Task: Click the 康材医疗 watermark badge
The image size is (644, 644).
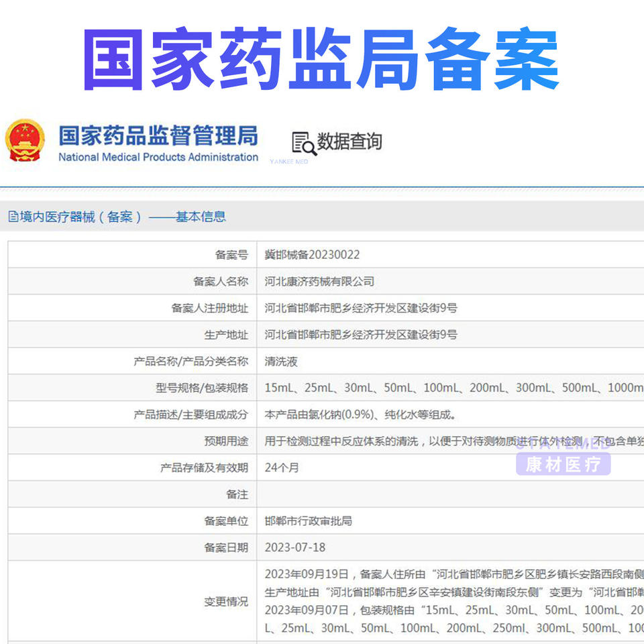Action: pyautogui.click(x=563, y=464)
